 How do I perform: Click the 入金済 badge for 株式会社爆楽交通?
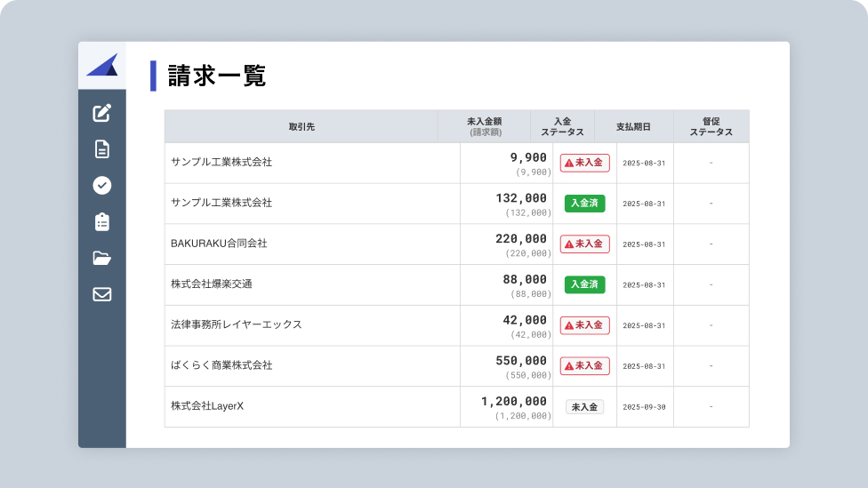584,284
